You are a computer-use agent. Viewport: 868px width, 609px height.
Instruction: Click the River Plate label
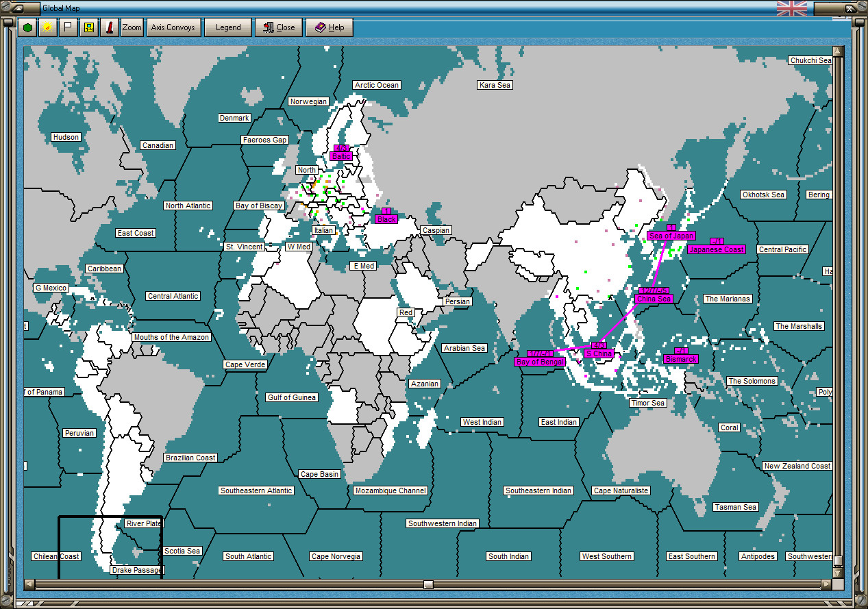144,523
